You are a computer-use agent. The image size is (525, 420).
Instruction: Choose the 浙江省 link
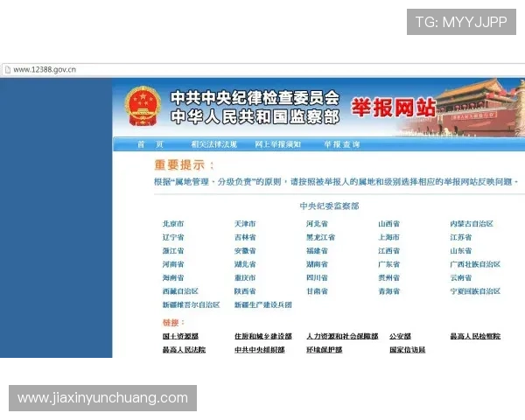tap(173, 250)
